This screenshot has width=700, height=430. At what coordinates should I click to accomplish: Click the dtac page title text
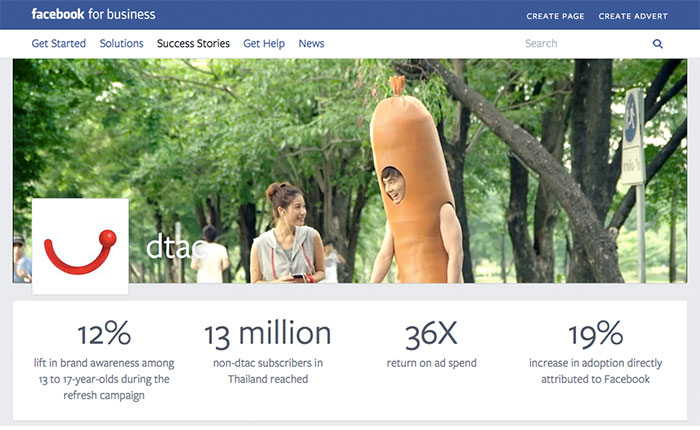click(x=176, y=247)
